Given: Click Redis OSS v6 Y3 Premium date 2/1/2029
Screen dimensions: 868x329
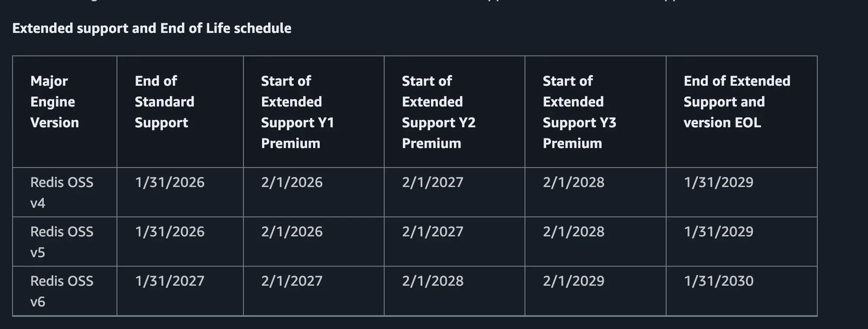Looking at the screenshot, I should tap(573, 281).
